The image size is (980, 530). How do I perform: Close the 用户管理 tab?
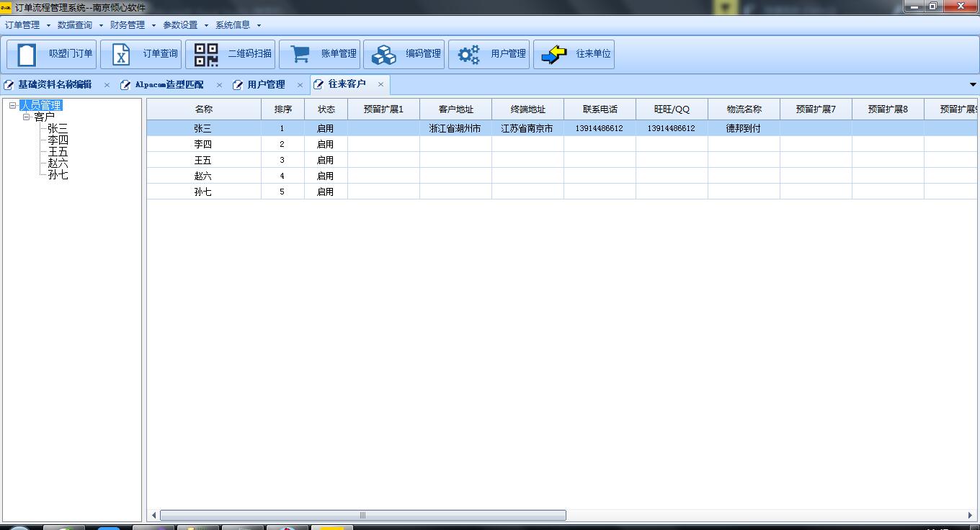(x=300, y=85)
